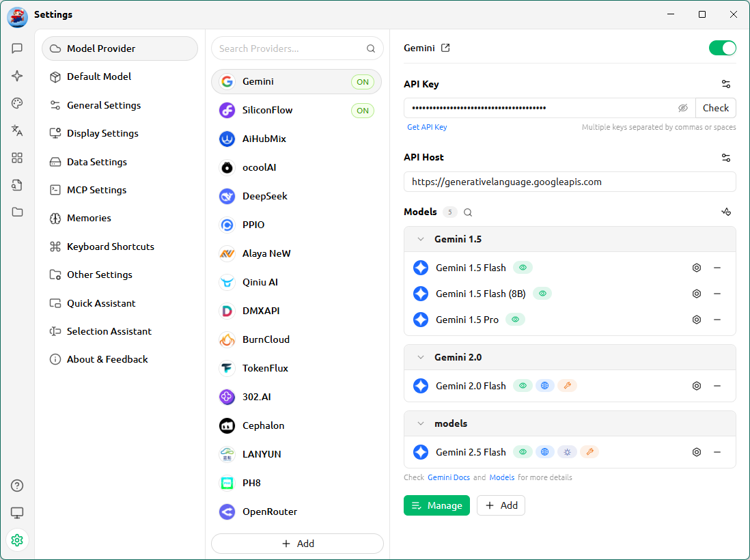Click the user avatar in title bar
The height and width of the screenshot is (560, 750).
click(17, 16)
